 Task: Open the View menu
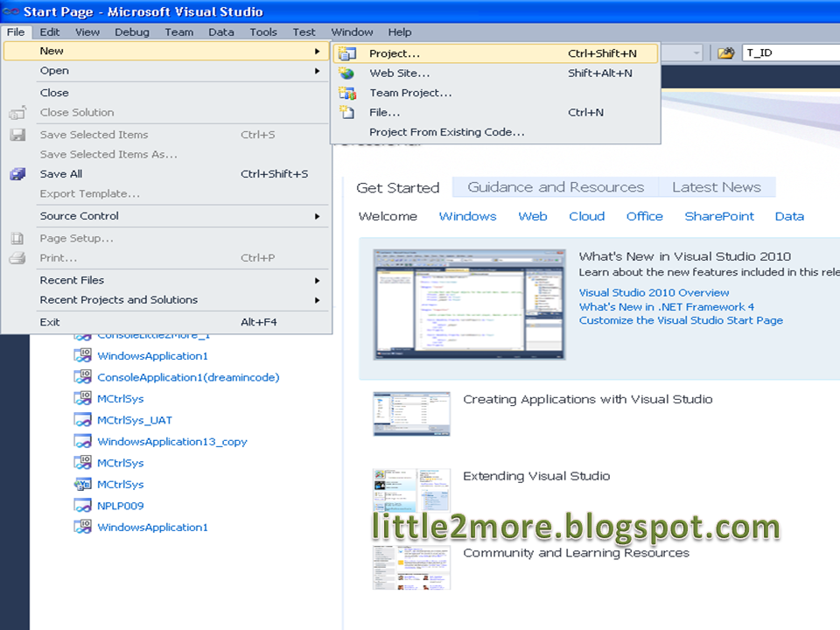[x=87, y=32]
